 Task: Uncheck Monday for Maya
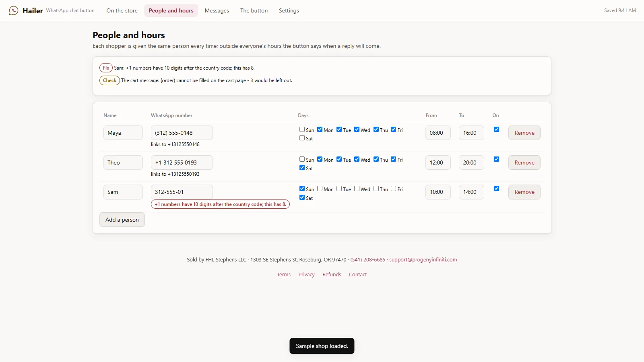pos(320,130)
